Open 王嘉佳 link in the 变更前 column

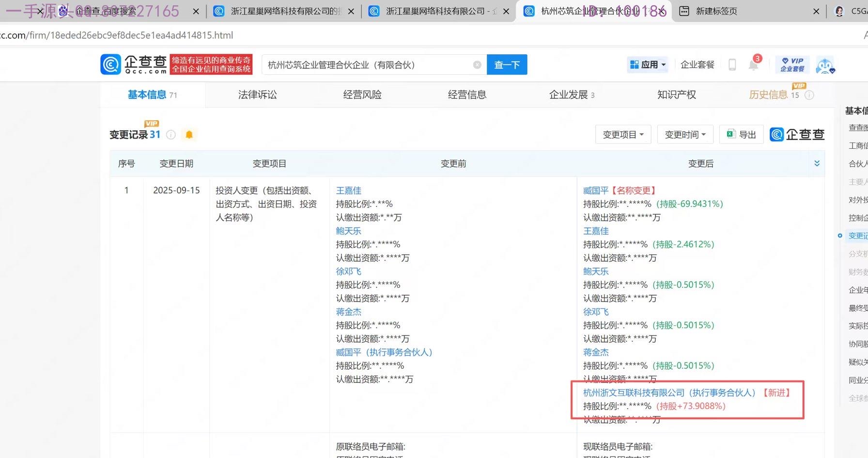[349, 190]
